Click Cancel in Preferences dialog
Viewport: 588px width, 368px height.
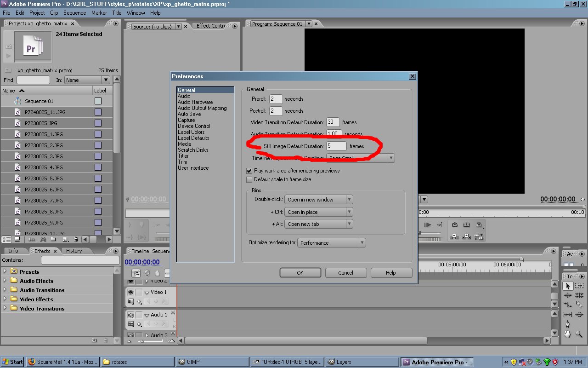(345, 273)
